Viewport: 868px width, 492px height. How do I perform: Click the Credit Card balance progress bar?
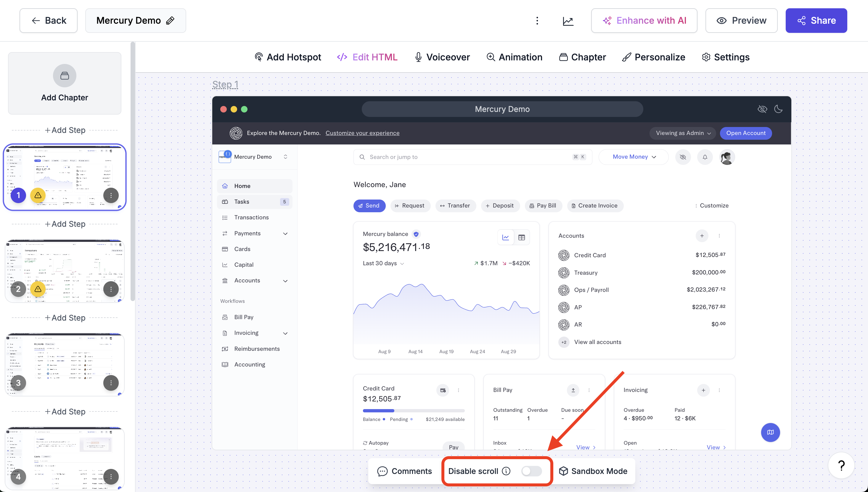pyautogui.click(x=414, y=411)
